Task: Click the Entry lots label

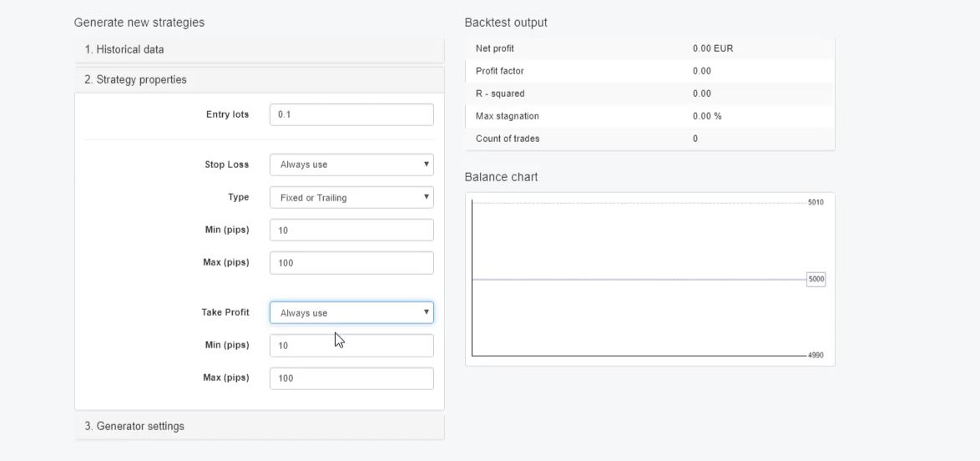Action: 228,114
